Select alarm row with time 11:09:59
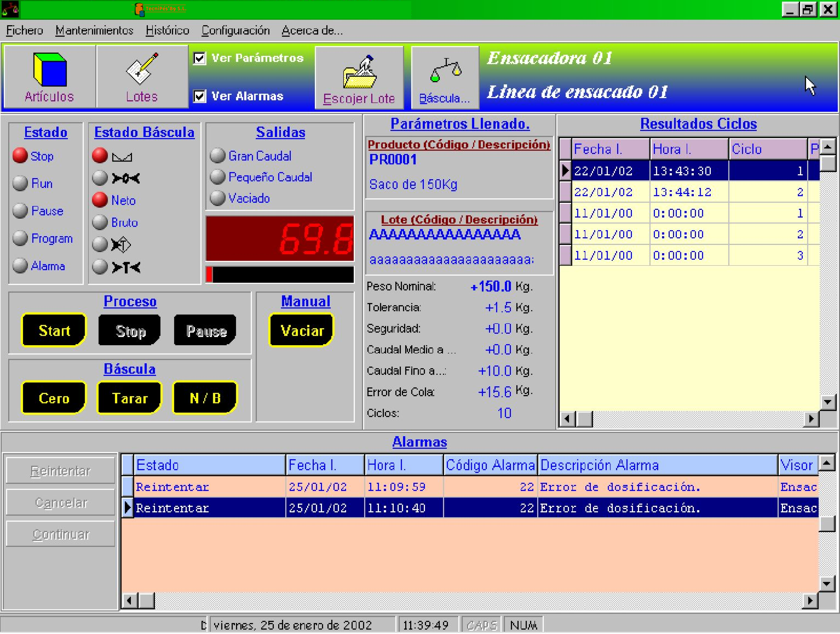The width and height of the screenshot is (840, 634). (470, 487)
